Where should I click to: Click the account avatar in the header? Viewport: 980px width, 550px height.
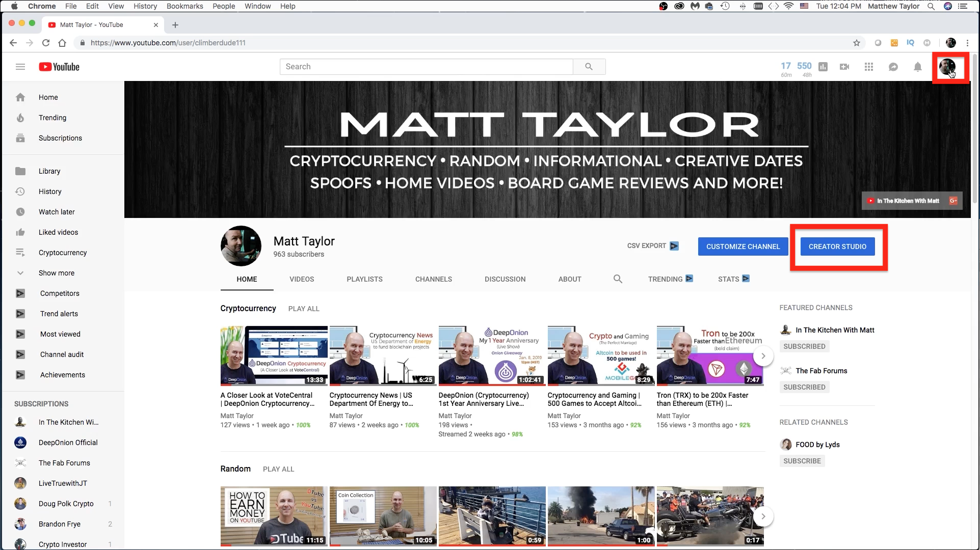tap(947, 67)
